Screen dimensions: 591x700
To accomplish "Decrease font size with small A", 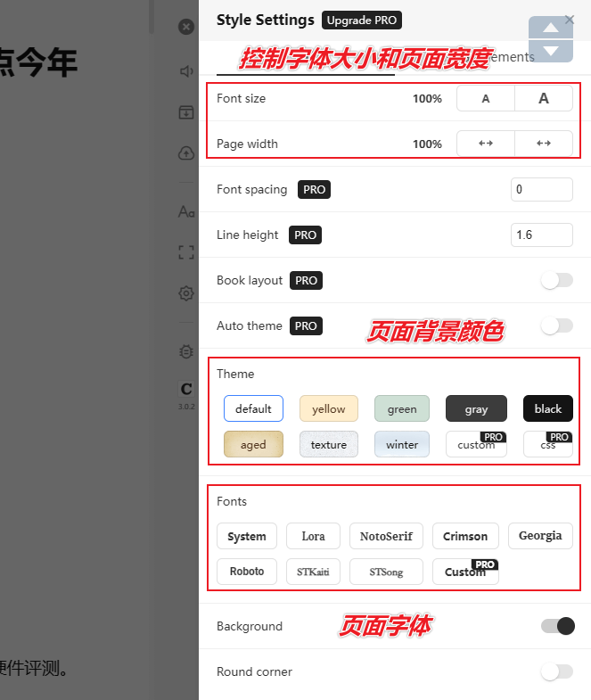I will pyautogui.click(x=486, y=98).
